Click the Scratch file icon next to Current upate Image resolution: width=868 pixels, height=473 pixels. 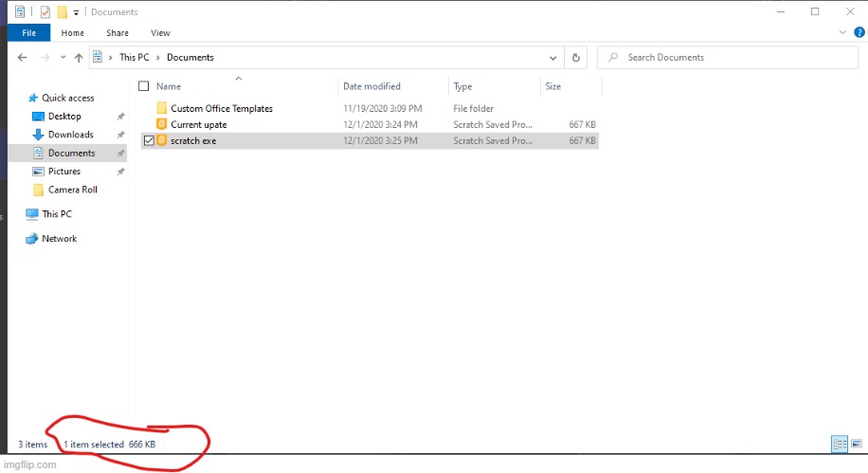tap(162, 124)
